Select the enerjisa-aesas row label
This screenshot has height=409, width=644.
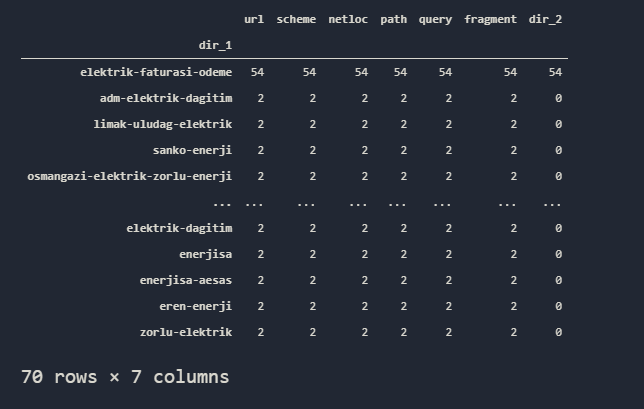coord(186,280)
